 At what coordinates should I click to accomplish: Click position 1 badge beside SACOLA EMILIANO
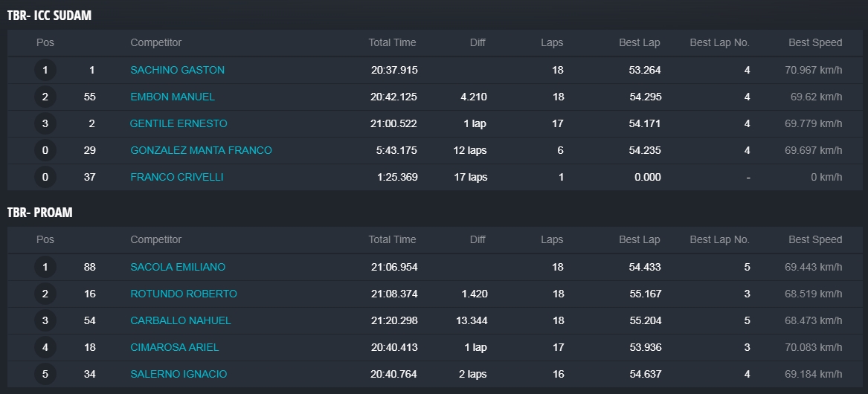tap(45, 267)
